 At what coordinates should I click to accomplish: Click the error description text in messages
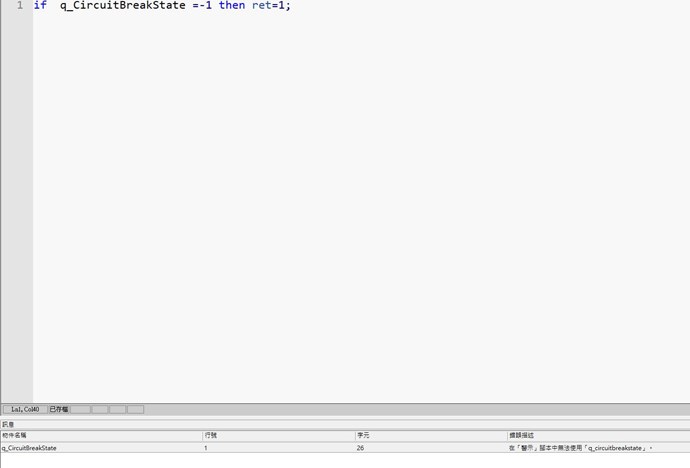(x=580, y=448)
